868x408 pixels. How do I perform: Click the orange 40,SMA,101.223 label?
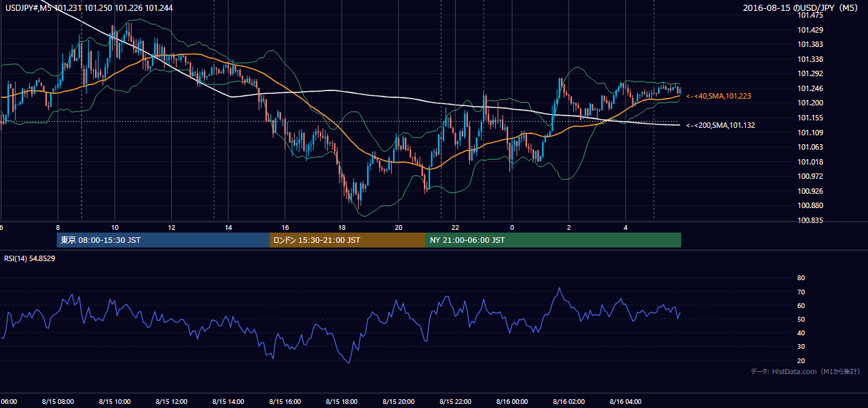tap(718, 97)
